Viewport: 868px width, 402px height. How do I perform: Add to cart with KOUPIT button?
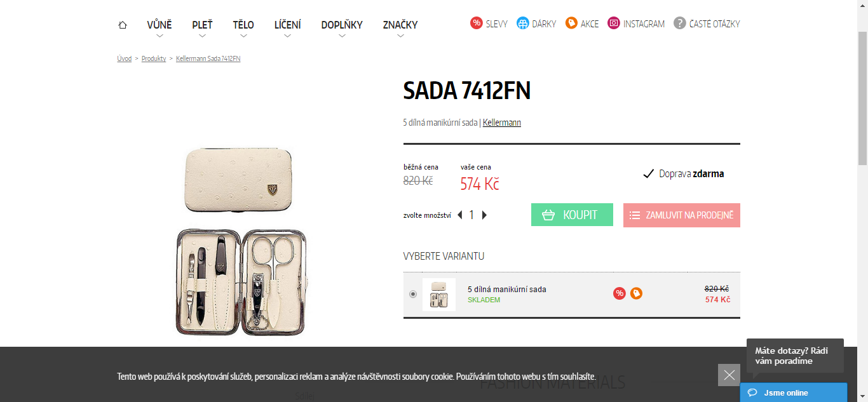(572, 215)
